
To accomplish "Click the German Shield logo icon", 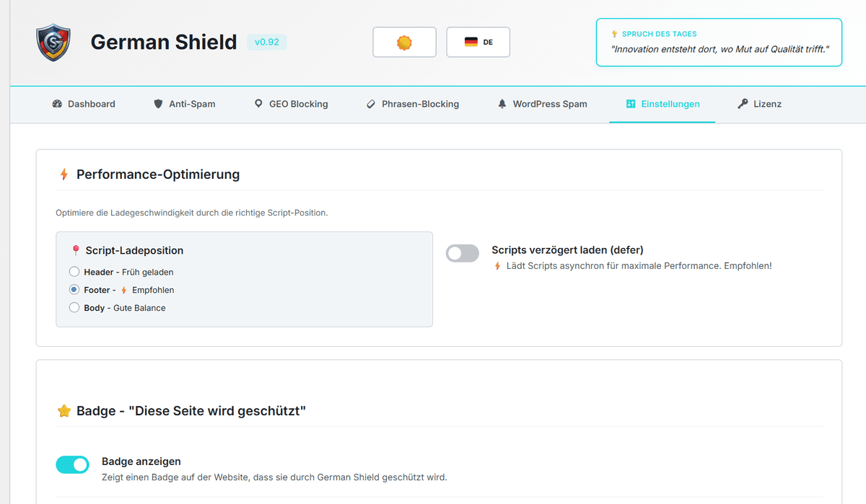I will click(53, 43).
